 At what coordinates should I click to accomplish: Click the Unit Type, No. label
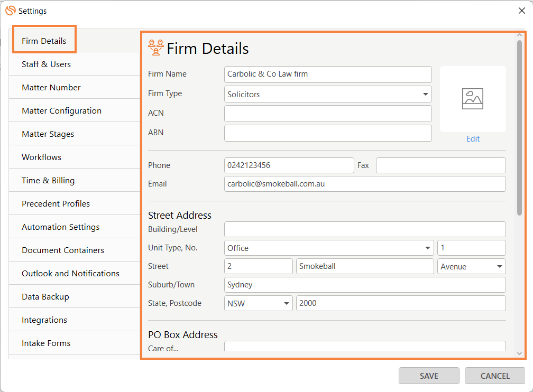tap(173, 248)
